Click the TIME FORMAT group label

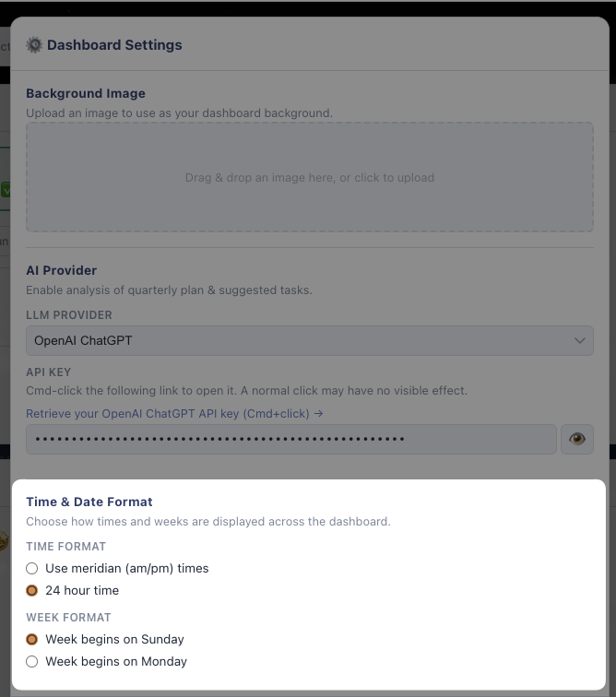pyautogui.click(x=66, y=547)
